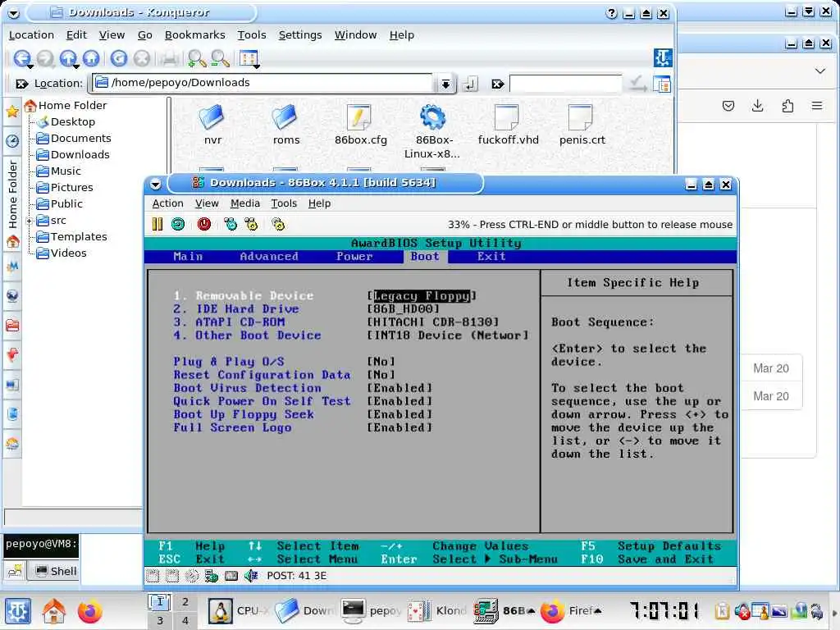Viewport: 840px width, 630px height.
Task: Zoom in with the plus magnifier icon
Action: click(x=197, y=58)
